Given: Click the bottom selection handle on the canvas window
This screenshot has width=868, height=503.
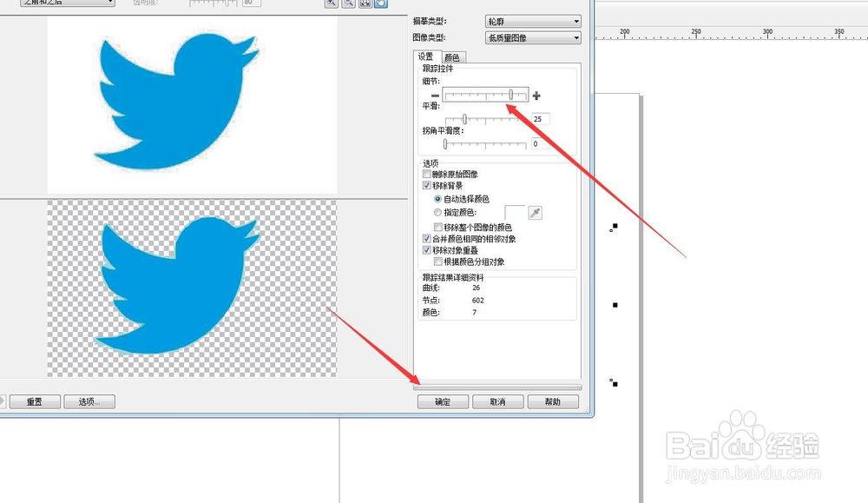Looking at the screenshot, I should point(614,383).
